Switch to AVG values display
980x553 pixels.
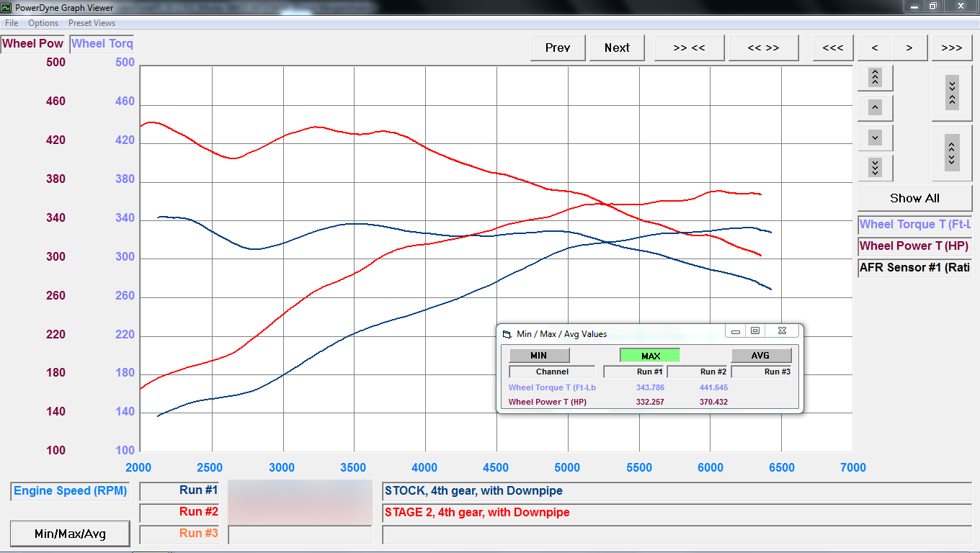pyautogui.click(x=760, y=355)
